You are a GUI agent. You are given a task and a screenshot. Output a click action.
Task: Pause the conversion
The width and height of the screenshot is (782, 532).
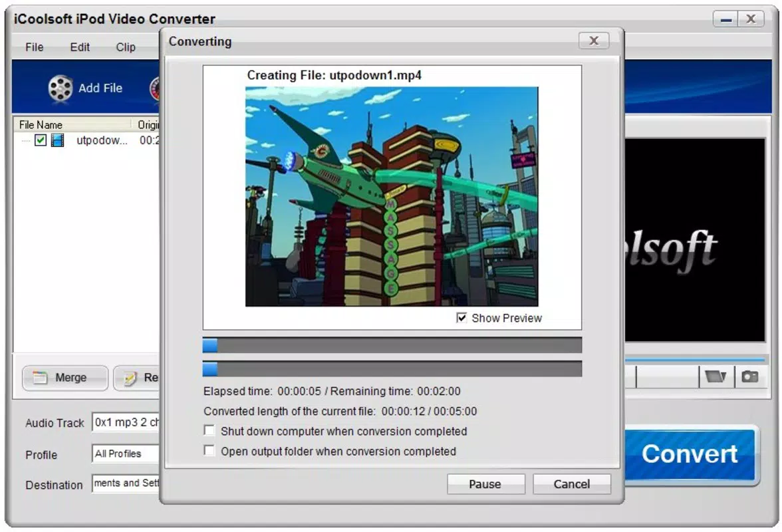click(485, 483)
